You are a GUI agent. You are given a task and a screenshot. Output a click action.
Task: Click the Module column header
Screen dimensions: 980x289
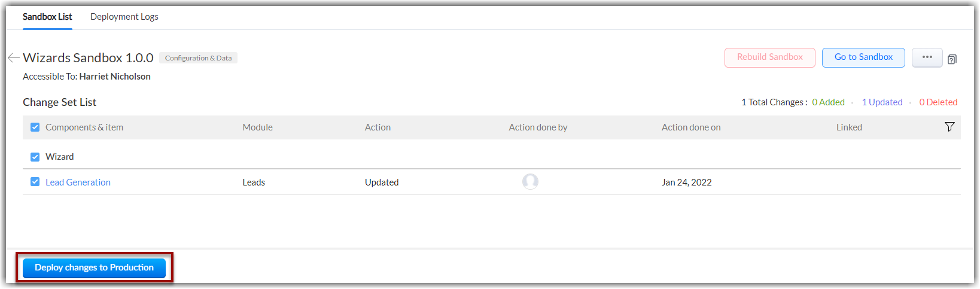[257, 127]
